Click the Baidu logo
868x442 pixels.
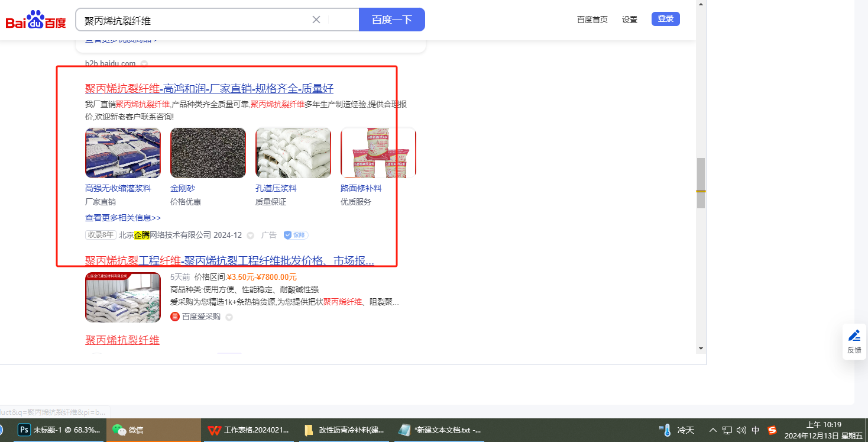(36, 20)
